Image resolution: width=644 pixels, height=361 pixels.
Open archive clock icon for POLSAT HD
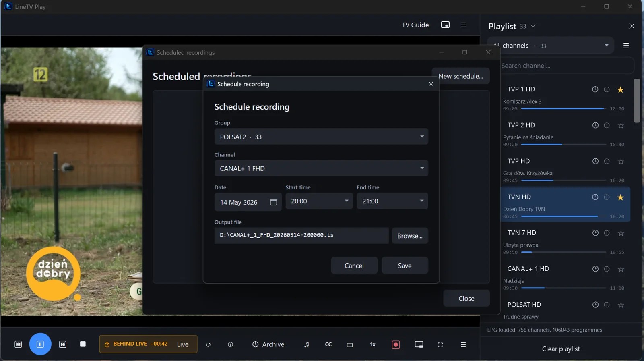point(595,305)
